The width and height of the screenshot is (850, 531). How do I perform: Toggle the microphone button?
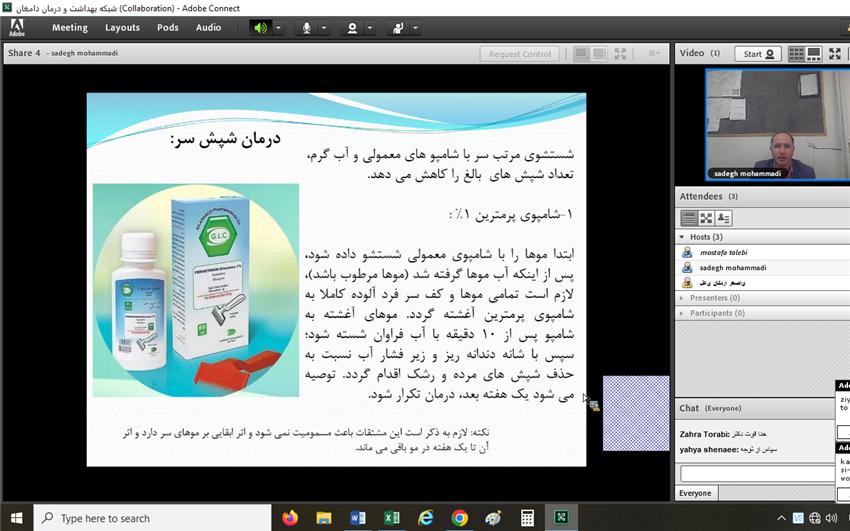[306, 28]
